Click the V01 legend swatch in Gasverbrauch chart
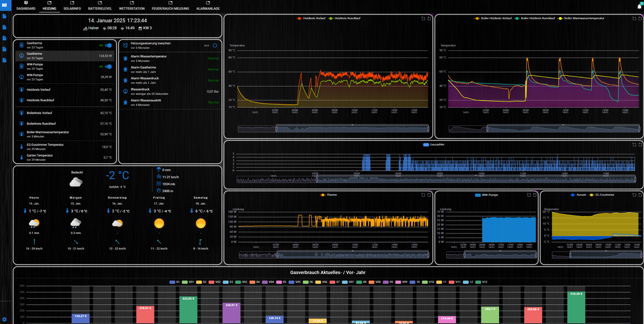 185,282
